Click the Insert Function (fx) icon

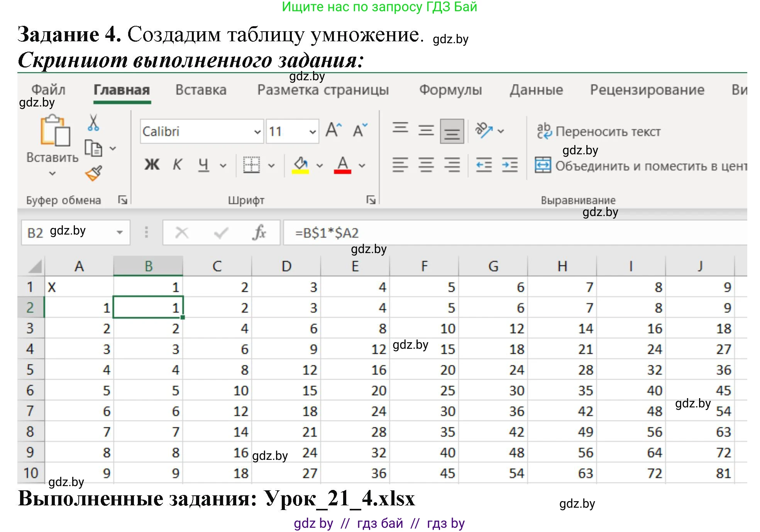259,232
